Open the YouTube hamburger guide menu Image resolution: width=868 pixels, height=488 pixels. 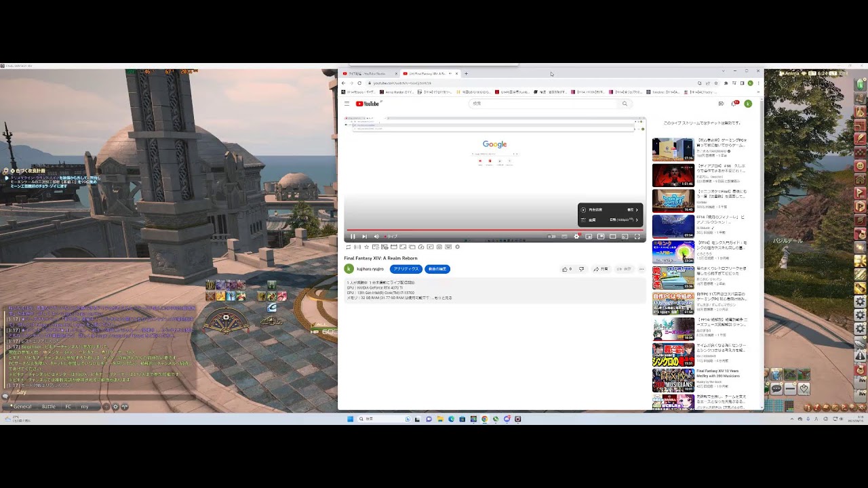pos(347,104)
